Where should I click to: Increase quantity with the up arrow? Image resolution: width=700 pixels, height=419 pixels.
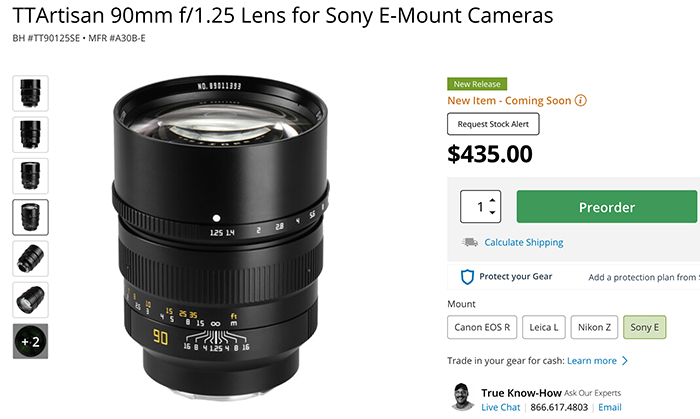tap(492, 200)
